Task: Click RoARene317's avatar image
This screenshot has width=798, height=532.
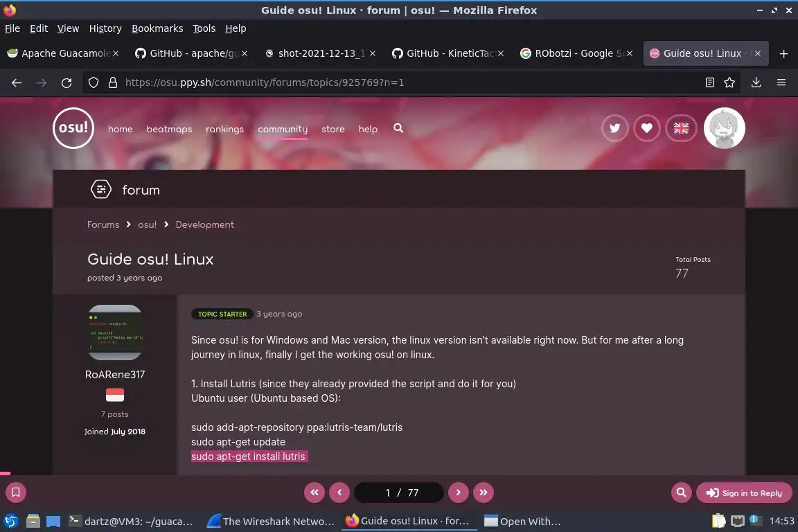Action: tap(115, 332)
